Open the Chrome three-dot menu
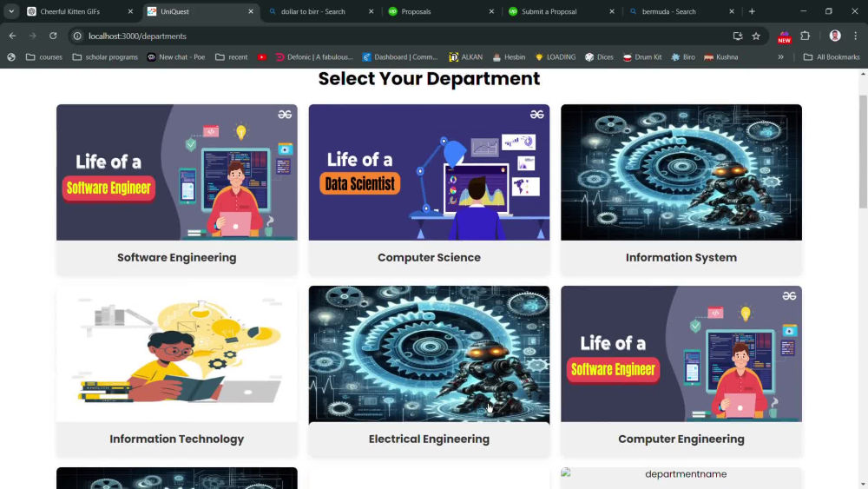 (x=856, y=36)
